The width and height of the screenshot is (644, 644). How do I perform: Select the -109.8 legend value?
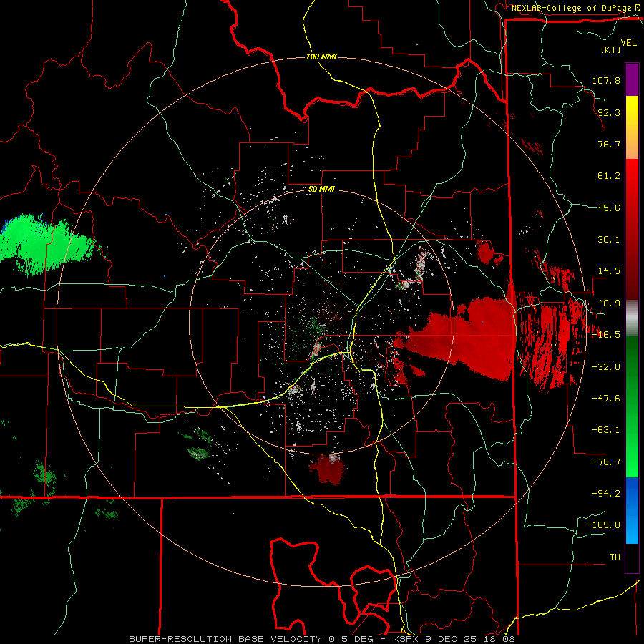coord(603,525)
